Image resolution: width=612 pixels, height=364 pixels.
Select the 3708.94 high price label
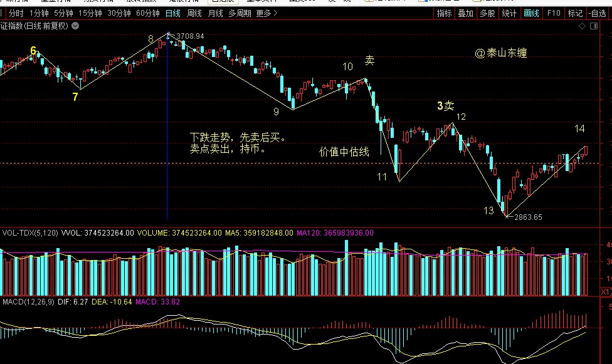coord(190,36)
